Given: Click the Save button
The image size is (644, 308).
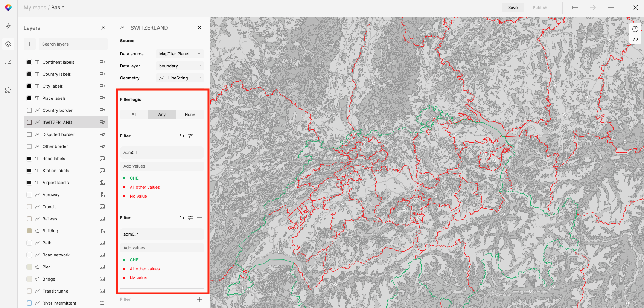Looking at the screenshot, I should [513, 8].
